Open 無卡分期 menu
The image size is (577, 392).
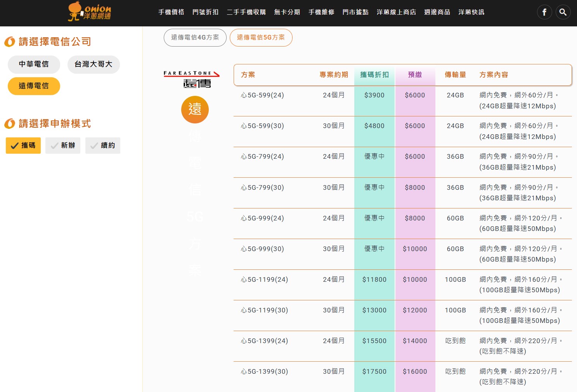pyautogui.click(x=287, y=12)
